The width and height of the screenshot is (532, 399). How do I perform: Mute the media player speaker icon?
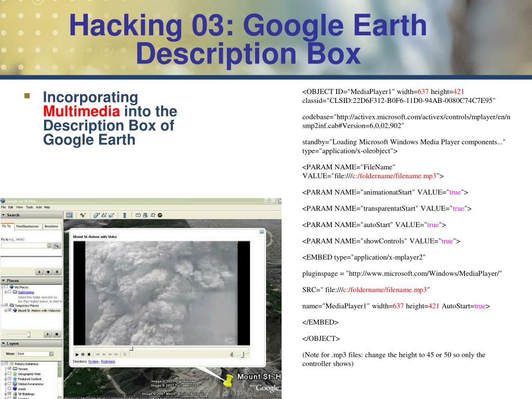(231, 354)
